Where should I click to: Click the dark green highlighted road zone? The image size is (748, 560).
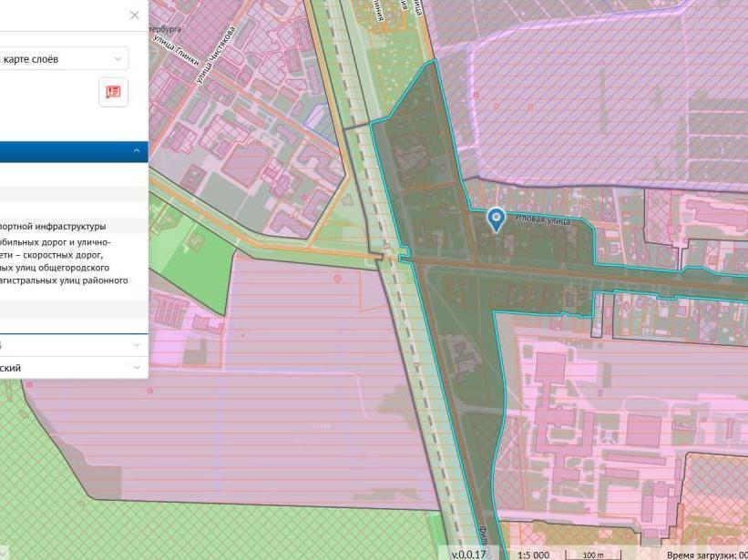click(x=428, y=182)
